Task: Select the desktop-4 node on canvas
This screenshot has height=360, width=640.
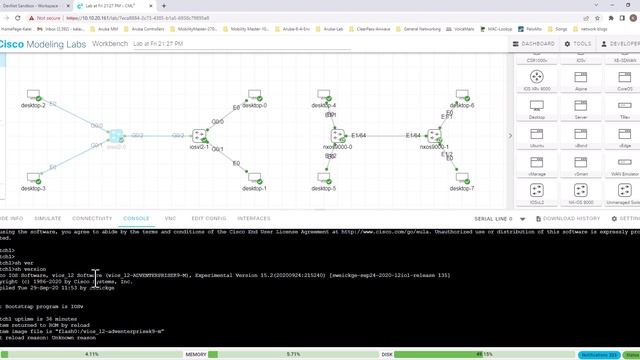Action: click(324, 96)
